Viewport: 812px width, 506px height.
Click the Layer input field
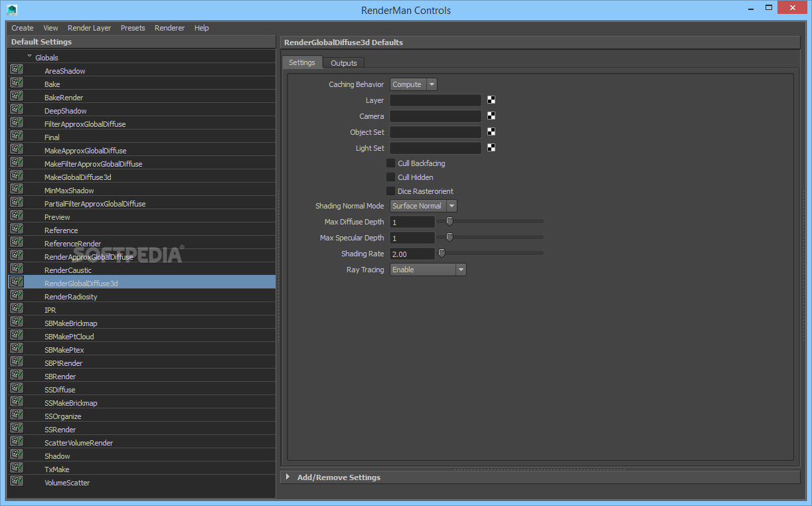[436, 100]
